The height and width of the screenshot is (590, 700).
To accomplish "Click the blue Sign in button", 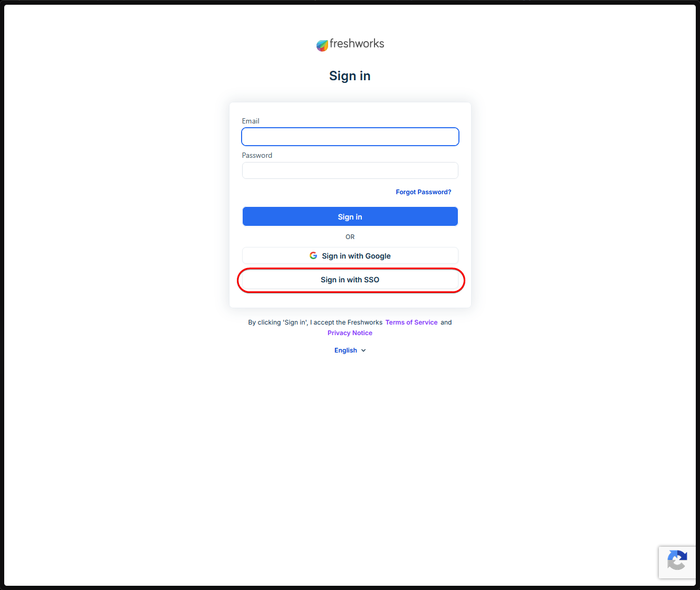I will (x=350, y=216).
